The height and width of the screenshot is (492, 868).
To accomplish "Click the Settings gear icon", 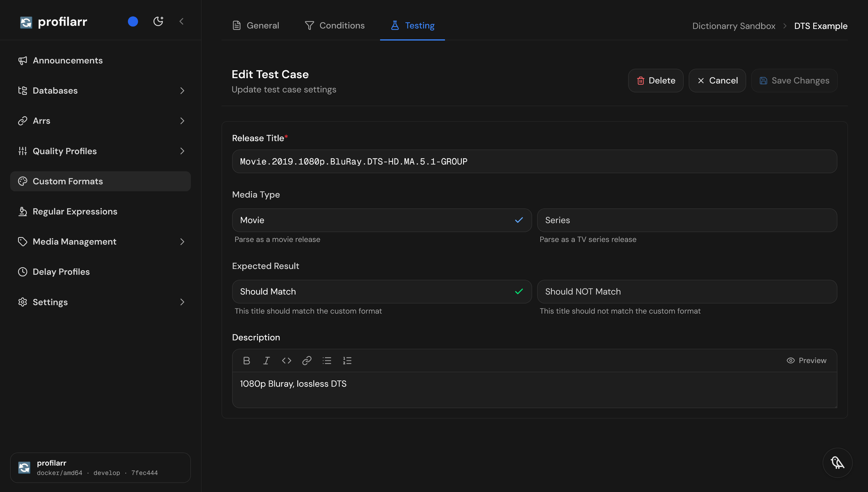I will pos(23,302).
